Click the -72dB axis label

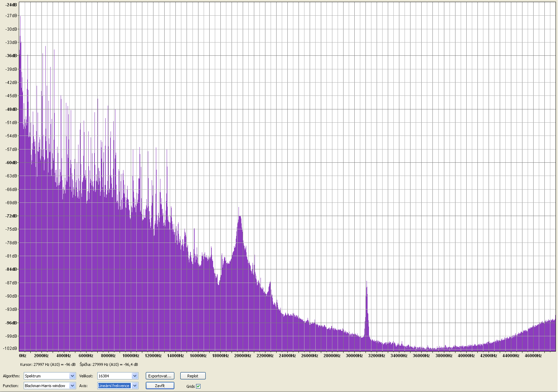point(11,216)
